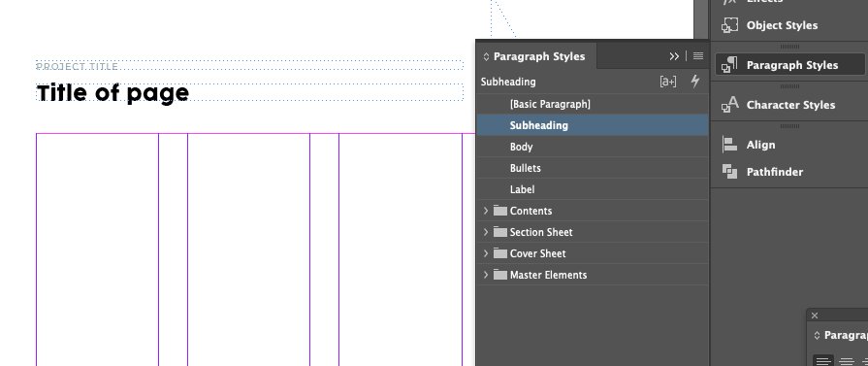Expand the Cover Sheet style folder
Screen dimensions: 868x366
[x=486, y=253]
